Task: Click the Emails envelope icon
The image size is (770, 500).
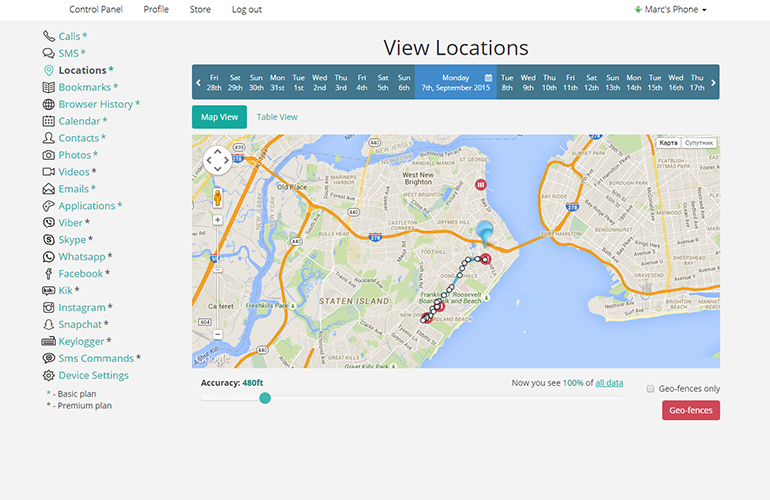Action: point(49,189)
